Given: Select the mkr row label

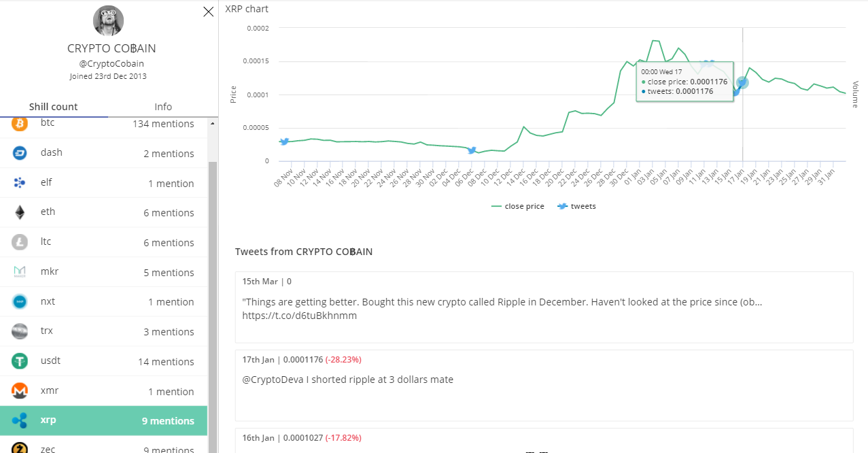Looking at the screenshot, I should point(50,271).
